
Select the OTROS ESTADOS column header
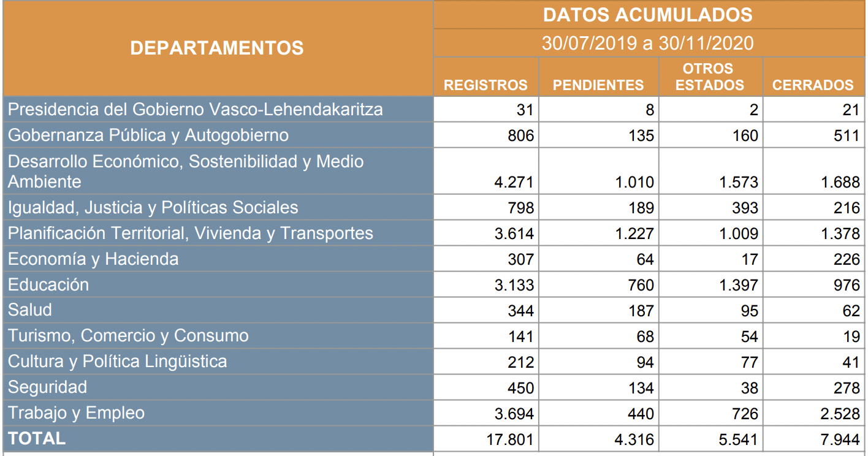(x=710, y=77)
